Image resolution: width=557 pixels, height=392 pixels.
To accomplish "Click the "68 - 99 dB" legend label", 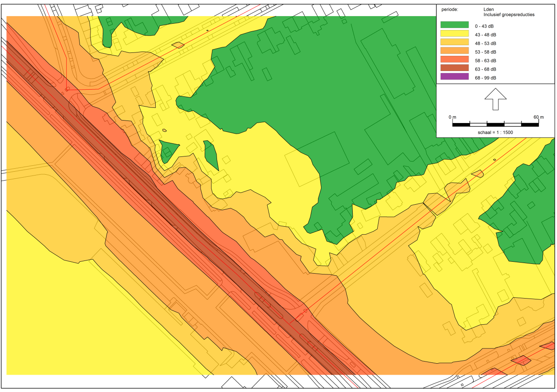I will [486, 78].
